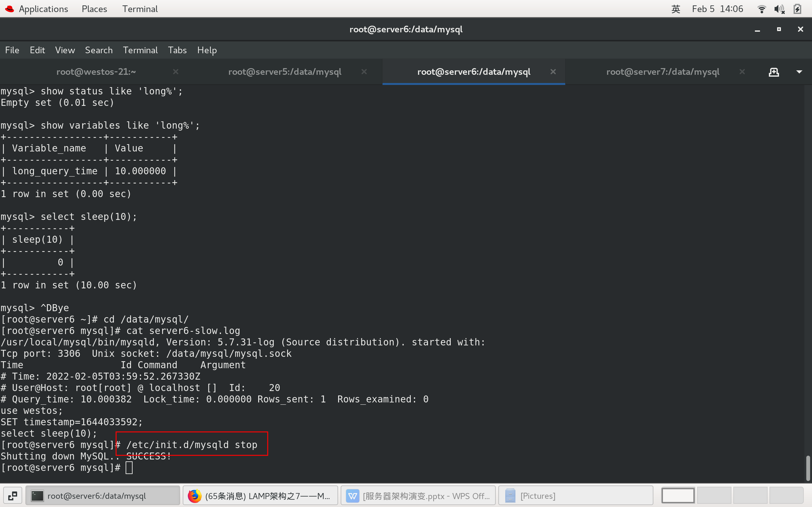Click the terminal icon in the taskbar entry
This screenshot has width=812, height=507.
click(37, 495)
